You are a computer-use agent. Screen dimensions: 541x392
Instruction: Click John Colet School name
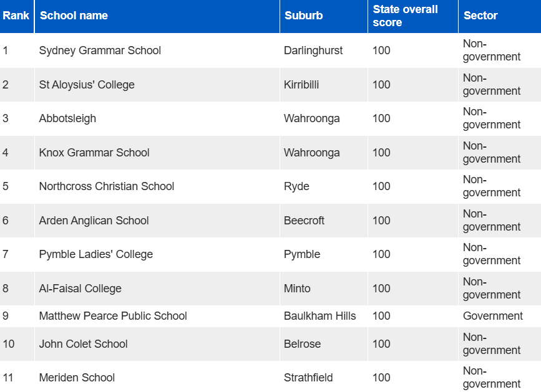click(83, 344)
